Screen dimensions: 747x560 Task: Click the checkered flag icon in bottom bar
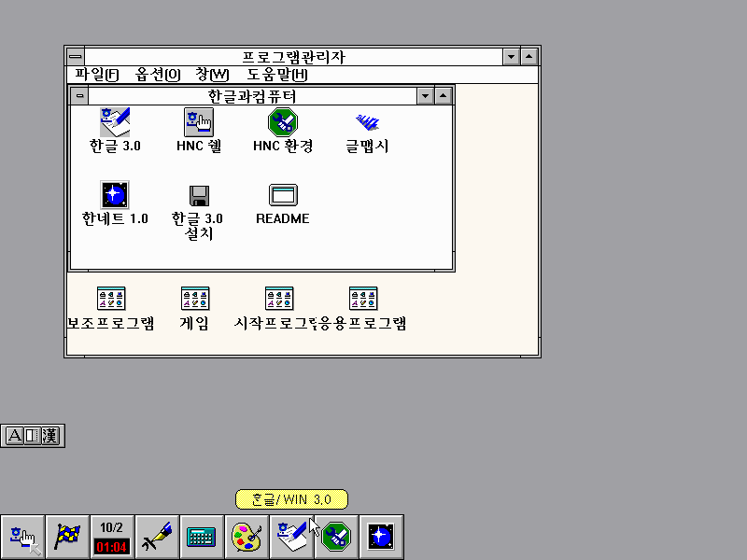coord(67,537)
